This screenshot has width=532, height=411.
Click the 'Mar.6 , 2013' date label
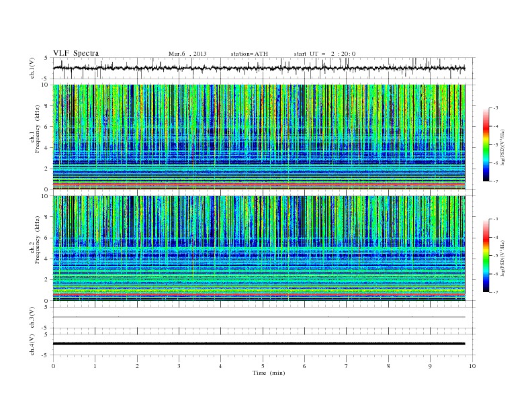[187, 54]
